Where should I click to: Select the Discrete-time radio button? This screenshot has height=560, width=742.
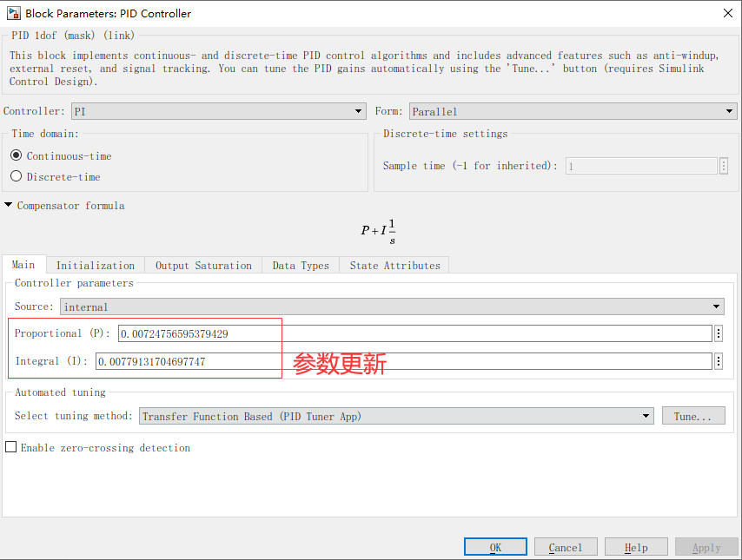click(x=15, y=175)
